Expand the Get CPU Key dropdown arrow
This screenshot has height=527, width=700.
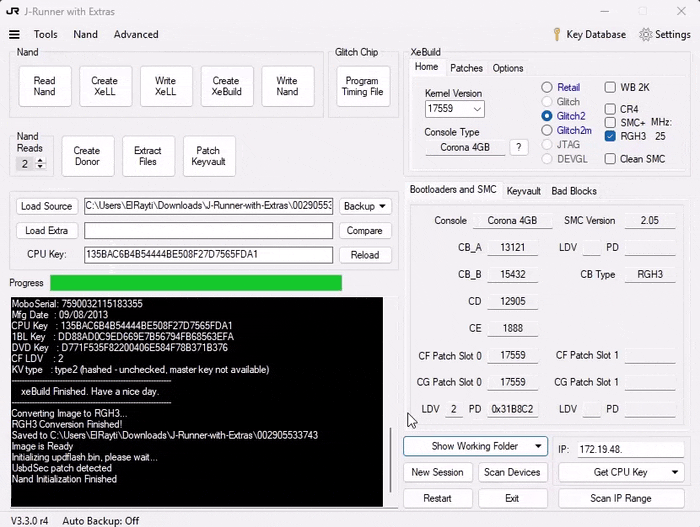click(675, 472)
